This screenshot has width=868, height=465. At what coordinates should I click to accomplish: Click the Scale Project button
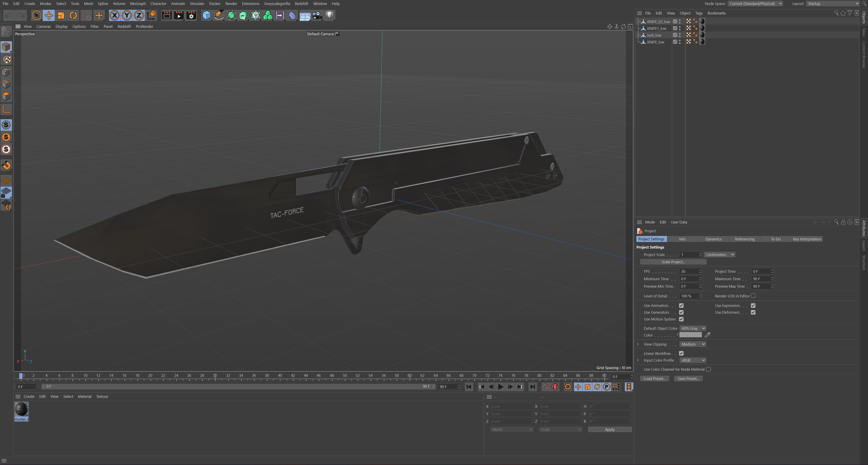coord(673,262)
